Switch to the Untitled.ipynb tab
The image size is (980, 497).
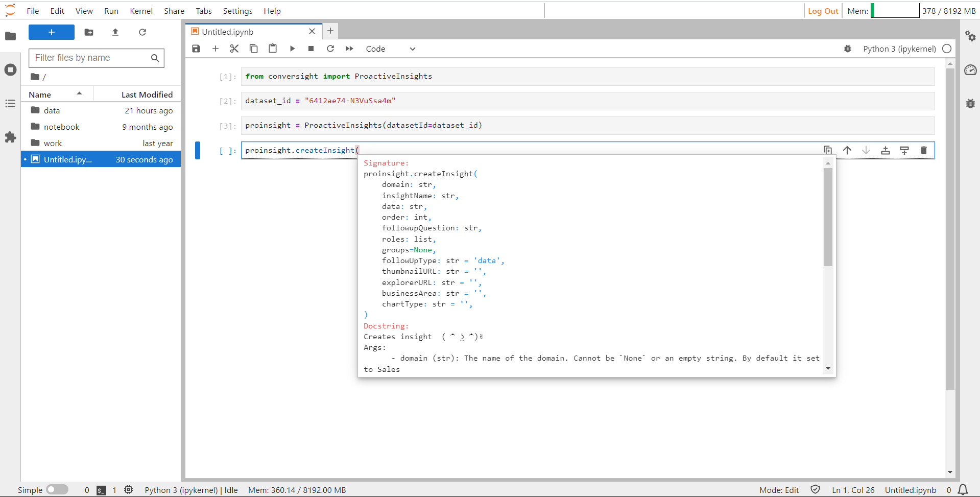(227, 31)
